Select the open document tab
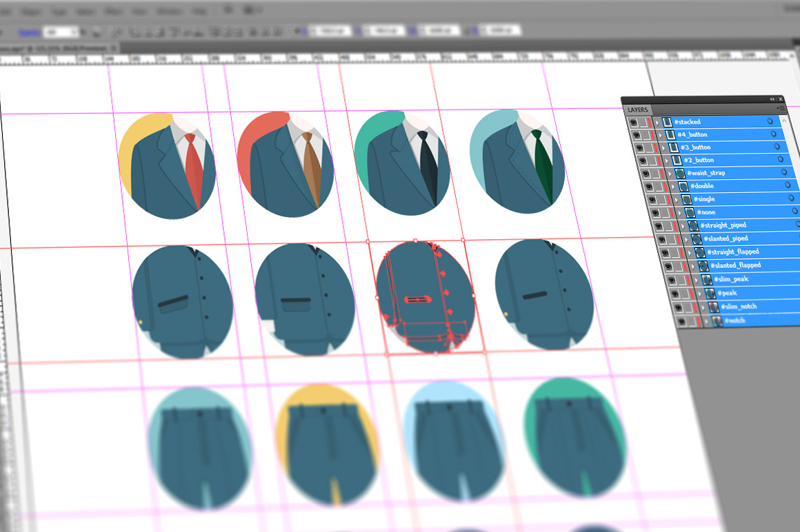The height and width of the screenshot is (532, 800). click(55, 47)
